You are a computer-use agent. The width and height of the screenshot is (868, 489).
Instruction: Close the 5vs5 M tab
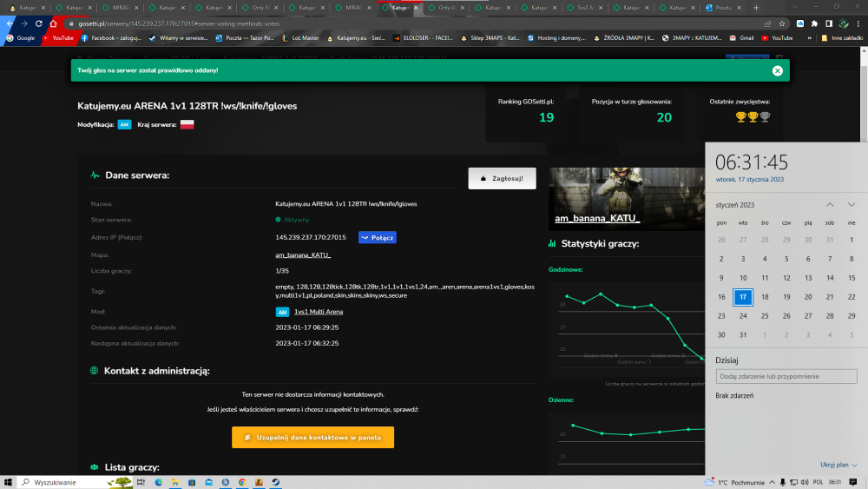coord(601,8)
